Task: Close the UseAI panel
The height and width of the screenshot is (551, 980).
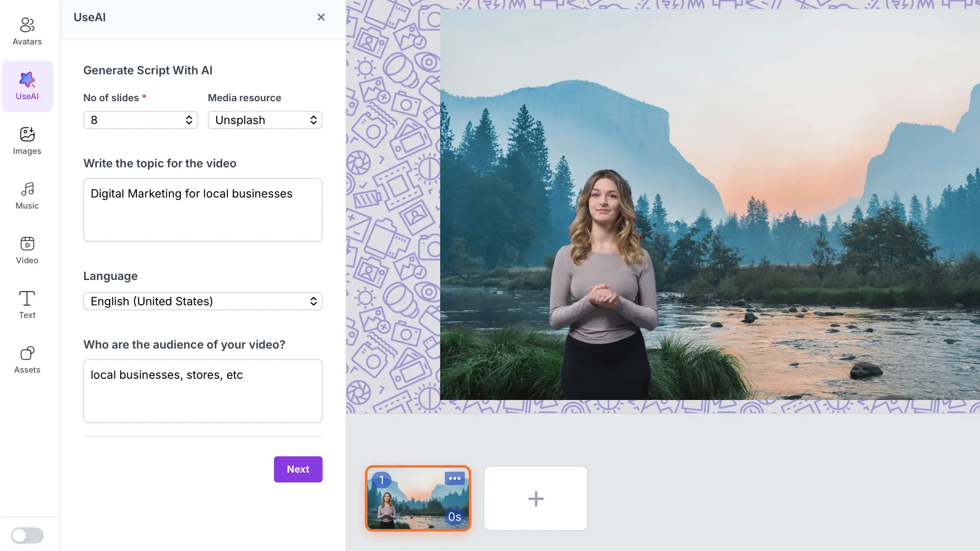Action: 321,17
